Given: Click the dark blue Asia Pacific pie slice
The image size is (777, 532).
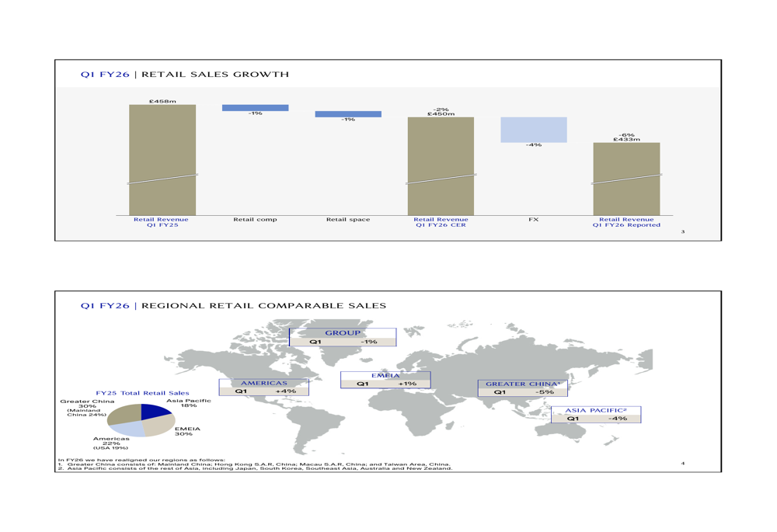Looking at the screenshot, I should coord(154,412).
